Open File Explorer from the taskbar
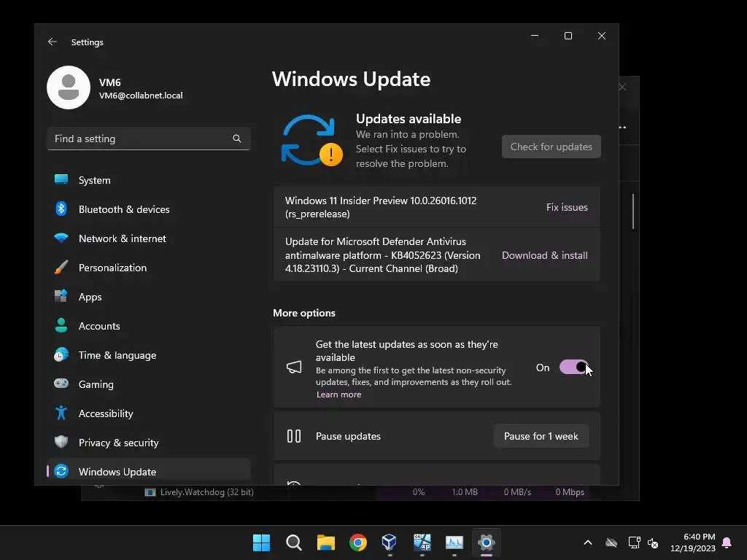Viewport: 747px width, 560px height. tap(326, 542)
